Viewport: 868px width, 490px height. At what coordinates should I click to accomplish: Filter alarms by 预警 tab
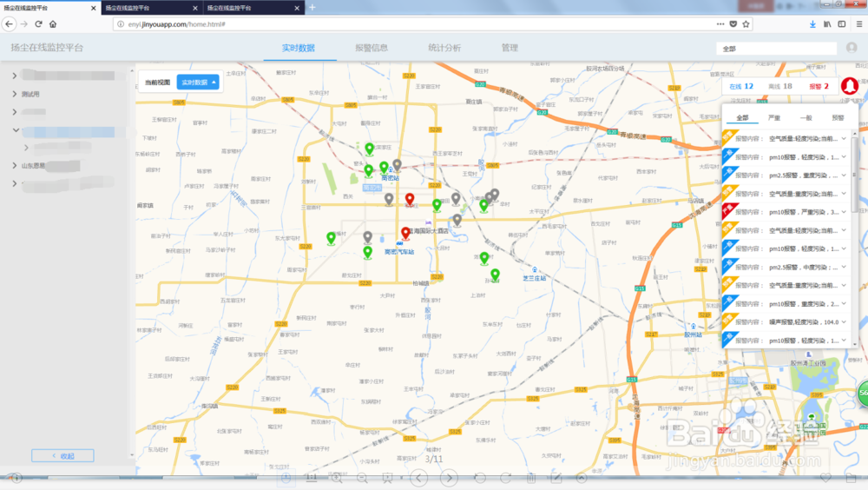pyautogui.click(x=838, y=117)
